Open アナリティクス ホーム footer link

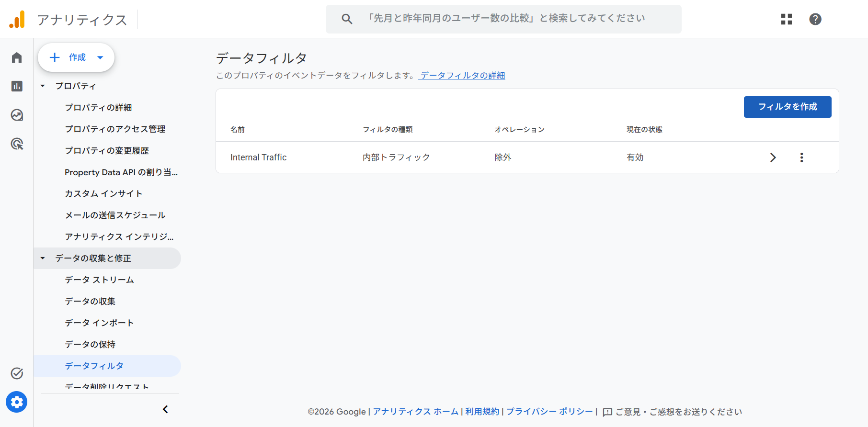(x=416, y=412)
